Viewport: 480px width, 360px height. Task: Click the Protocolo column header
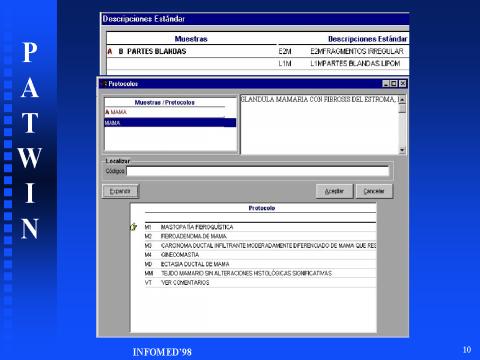262,208
